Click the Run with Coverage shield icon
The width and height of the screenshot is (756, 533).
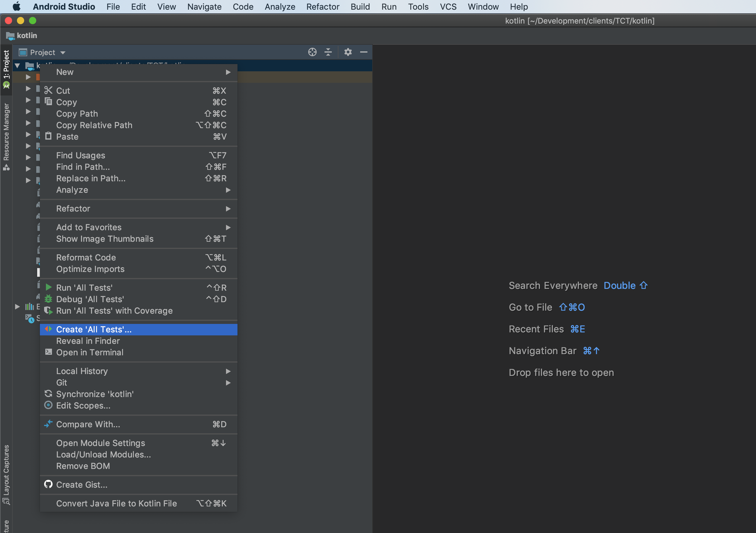click(x=48, y=310)
